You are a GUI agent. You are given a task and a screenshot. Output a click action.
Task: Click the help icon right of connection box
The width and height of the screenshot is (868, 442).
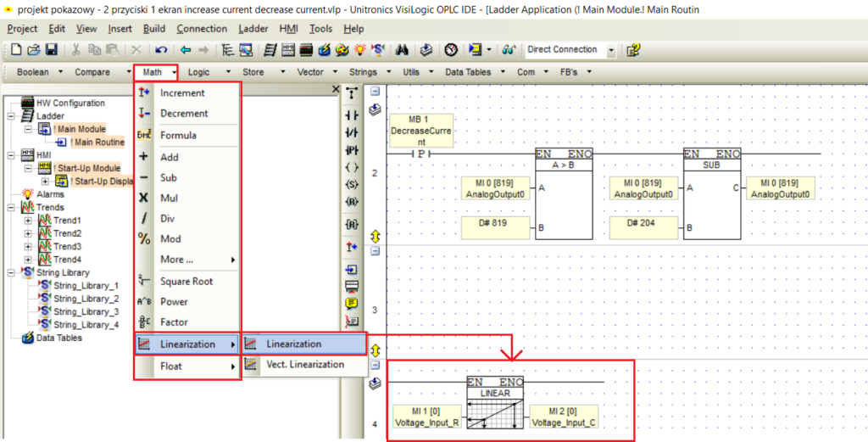633,50
